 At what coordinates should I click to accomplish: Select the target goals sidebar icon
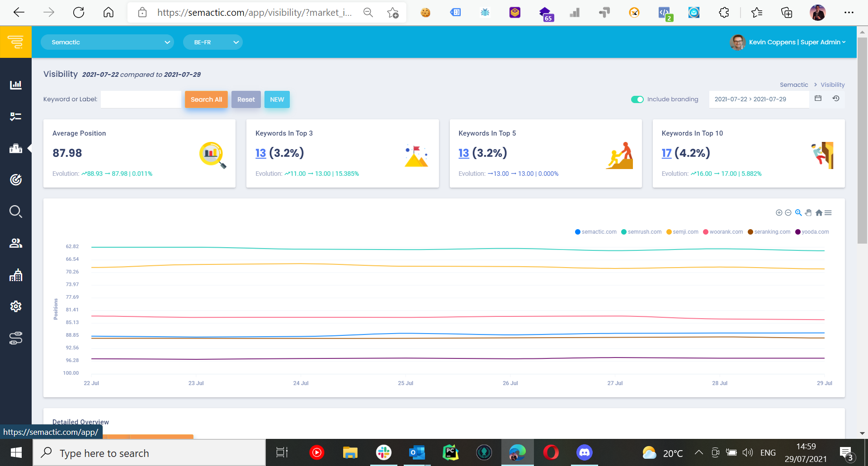click(x=16, y=179)
